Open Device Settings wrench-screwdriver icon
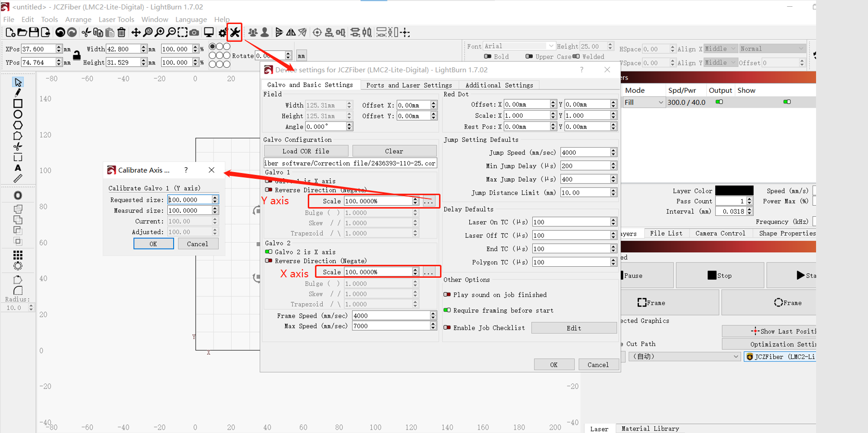The height and width of the screenshot is (433, 868). [x=235, y=33]
